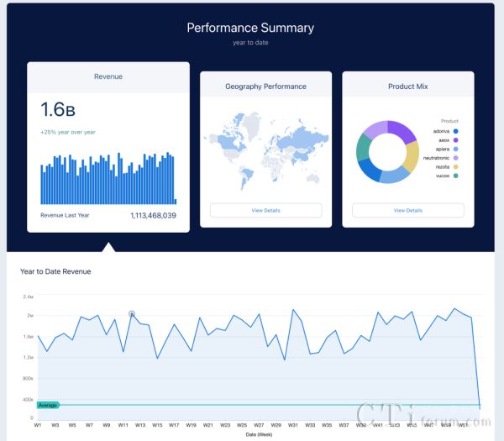Click the circled data point marker on line chart
Screen dimensions: 504x441
132,313
